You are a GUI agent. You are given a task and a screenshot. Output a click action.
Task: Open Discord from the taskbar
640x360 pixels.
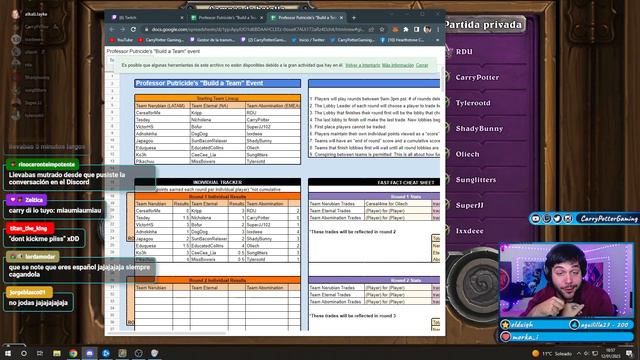89,353
